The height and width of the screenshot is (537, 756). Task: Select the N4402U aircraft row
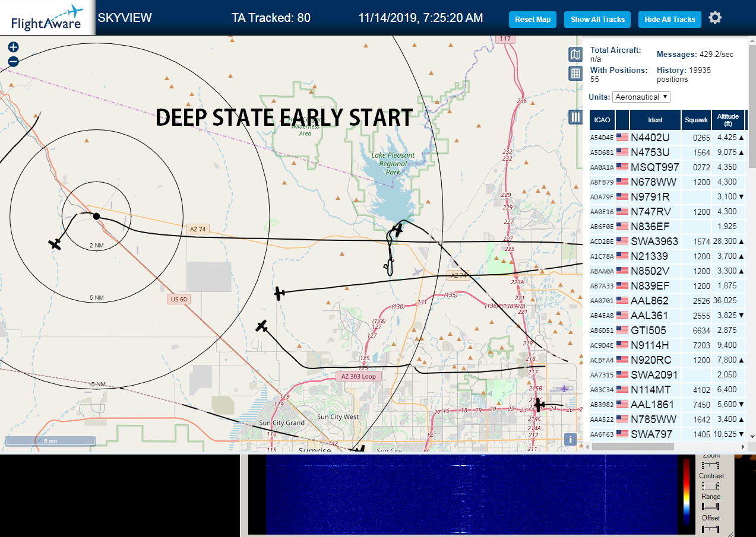click(x=668, y=137)
